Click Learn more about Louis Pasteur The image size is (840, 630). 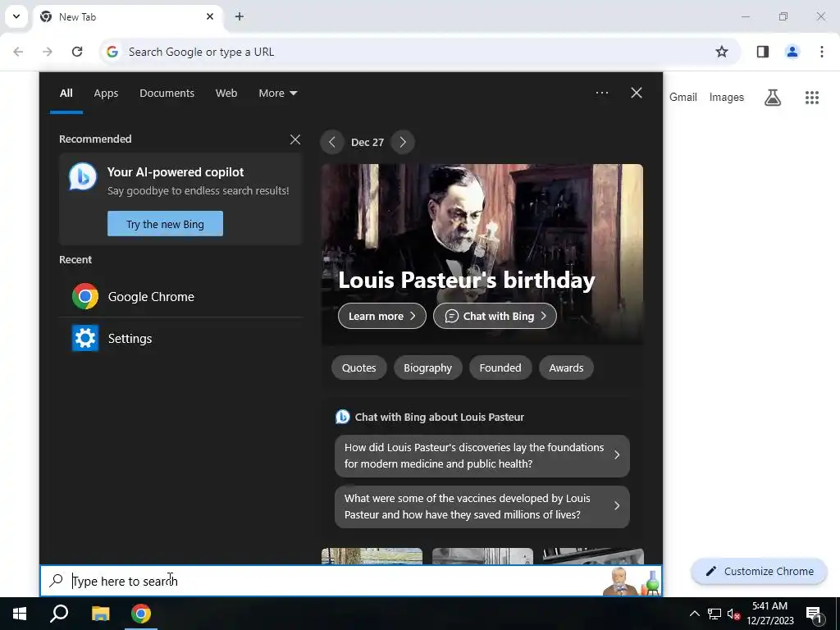pos(382,316)
